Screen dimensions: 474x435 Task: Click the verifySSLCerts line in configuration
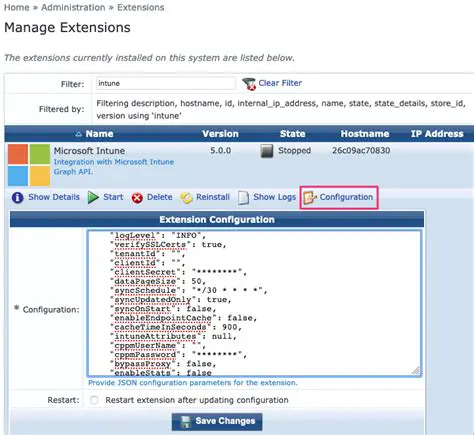[168, 245]
